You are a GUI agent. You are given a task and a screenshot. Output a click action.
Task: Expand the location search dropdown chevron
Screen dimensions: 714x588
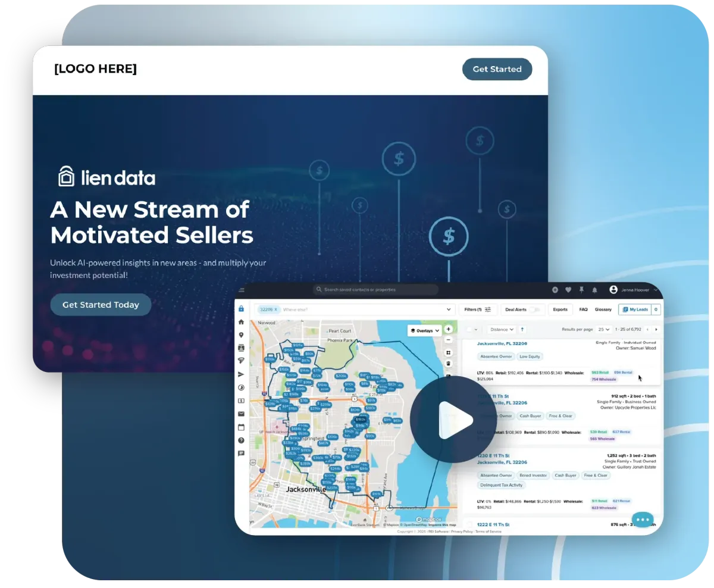pos(449,309)
